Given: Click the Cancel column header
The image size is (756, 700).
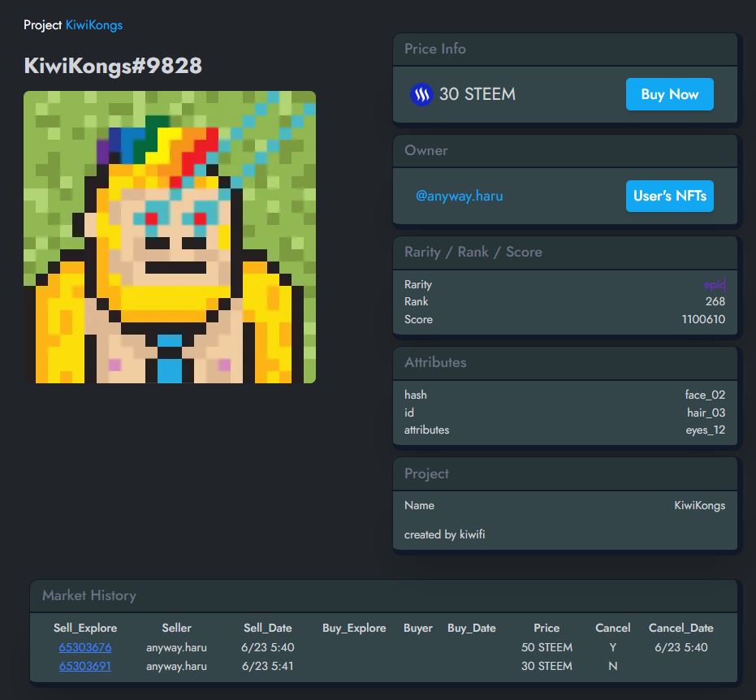Looking at the screenshot, I should click(613, 628).
